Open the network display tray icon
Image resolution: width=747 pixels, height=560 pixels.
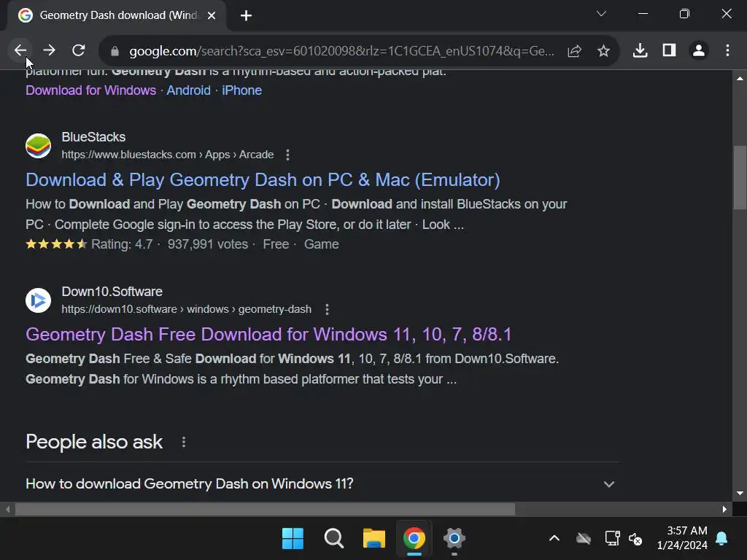click(x=612, y=539)
